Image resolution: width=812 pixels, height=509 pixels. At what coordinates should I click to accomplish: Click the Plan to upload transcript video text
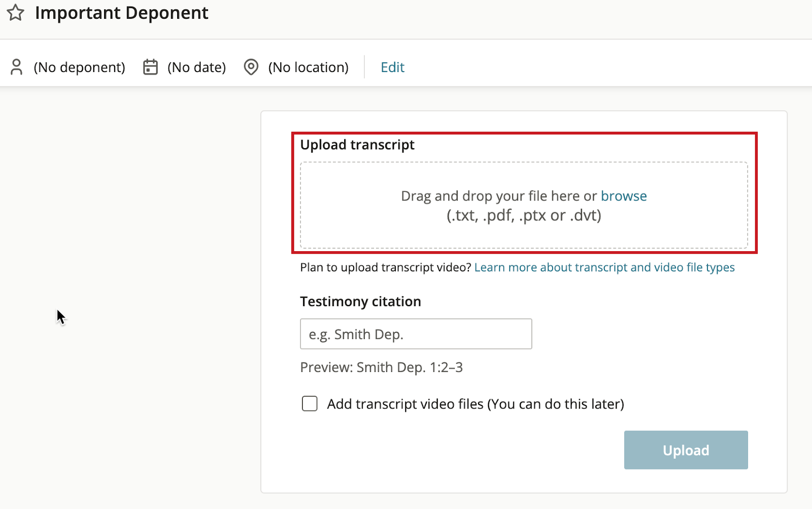coord(386,267)
